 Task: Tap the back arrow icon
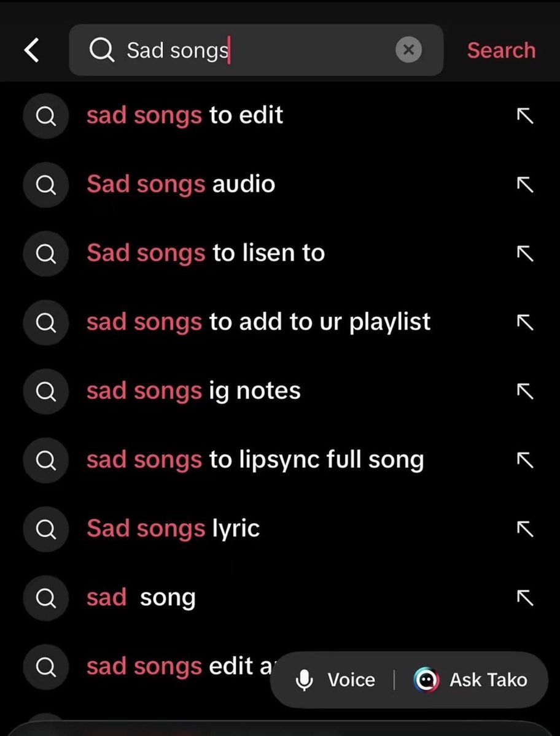click(31, 50)
